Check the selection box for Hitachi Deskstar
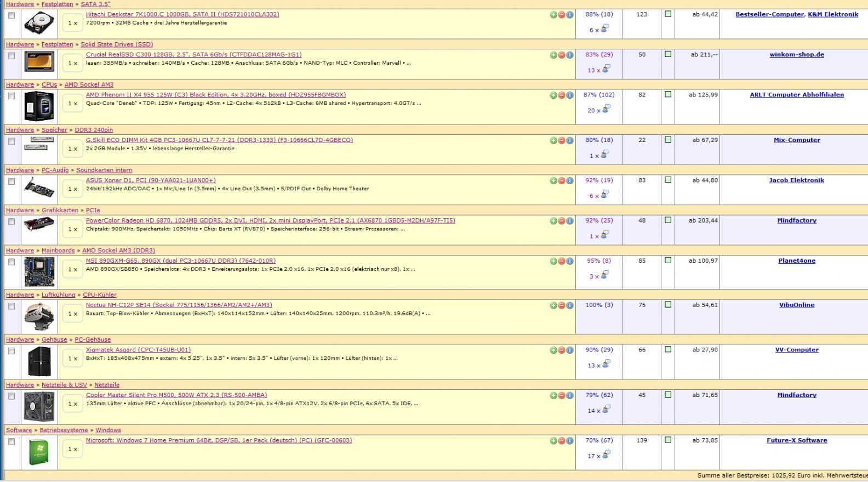Image resolution: width=868 pixels, height=482 pixels. coord(11,15)
